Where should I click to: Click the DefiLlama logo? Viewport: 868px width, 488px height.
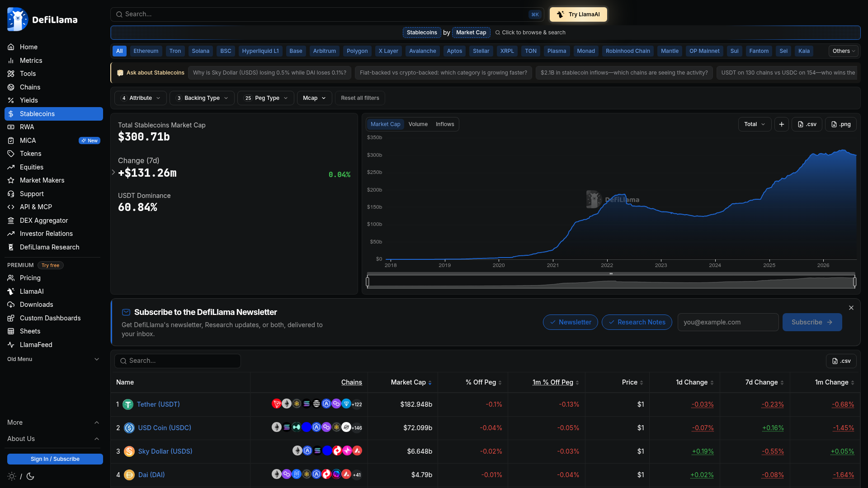42,19
